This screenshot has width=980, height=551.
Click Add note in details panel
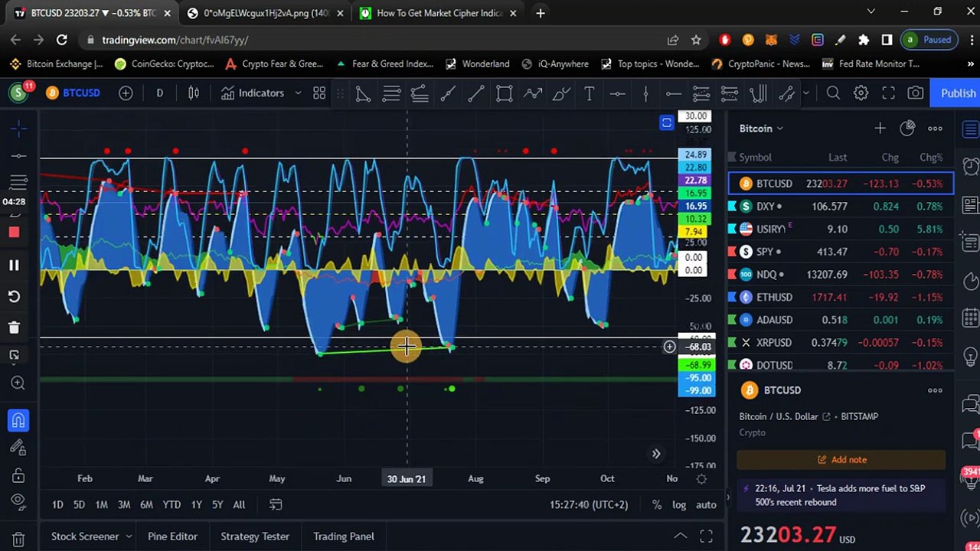[x=841, y=460]
